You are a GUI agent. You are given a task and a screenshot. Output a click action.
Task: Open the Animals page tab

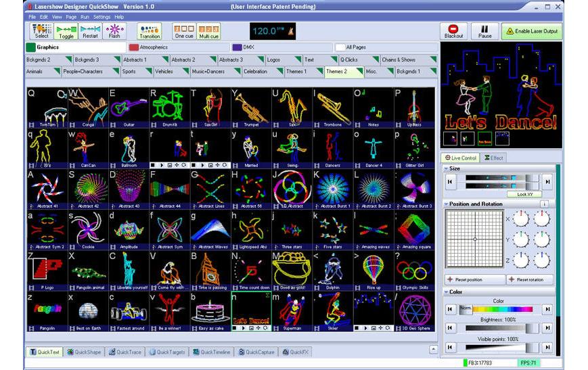(43, 71)
